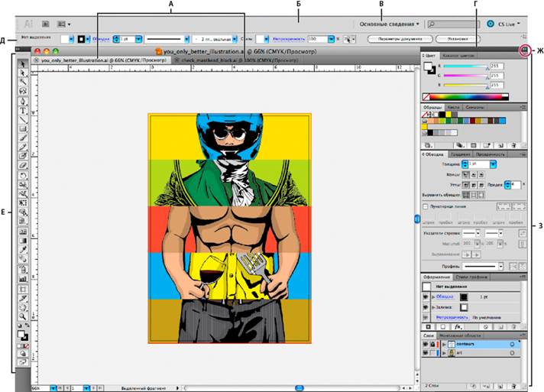The image size is (544, 392).
Task: Pick the Eyedropper tool
Action: click(23, 249)
